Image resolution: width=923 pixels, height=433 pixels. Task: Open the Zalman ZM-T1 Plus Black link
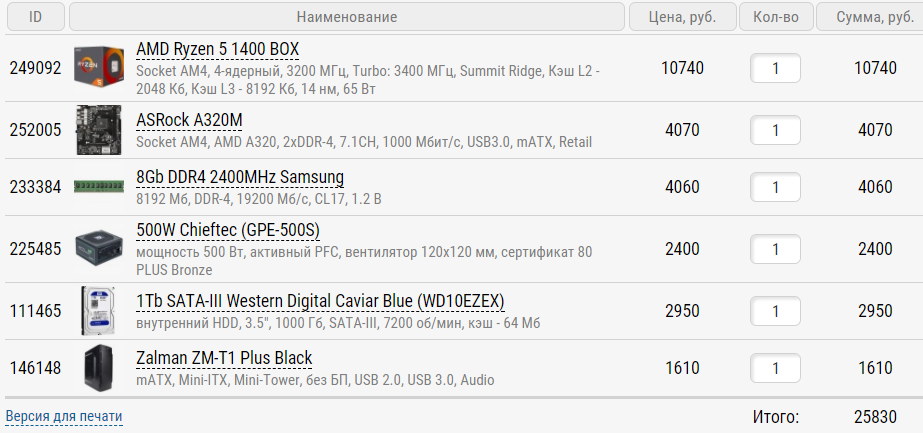point(224,358)
